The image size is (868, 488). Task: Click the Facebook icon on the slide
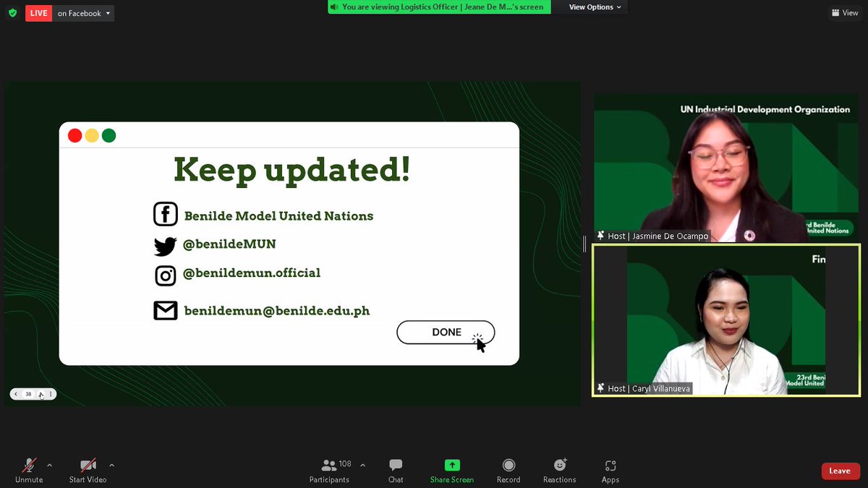166,215
